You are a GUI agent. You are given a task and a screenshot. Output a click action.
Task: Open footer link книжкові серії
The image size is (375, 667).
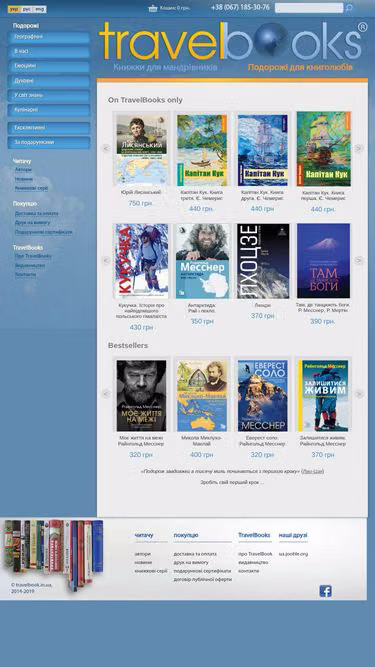coord(151,571)
